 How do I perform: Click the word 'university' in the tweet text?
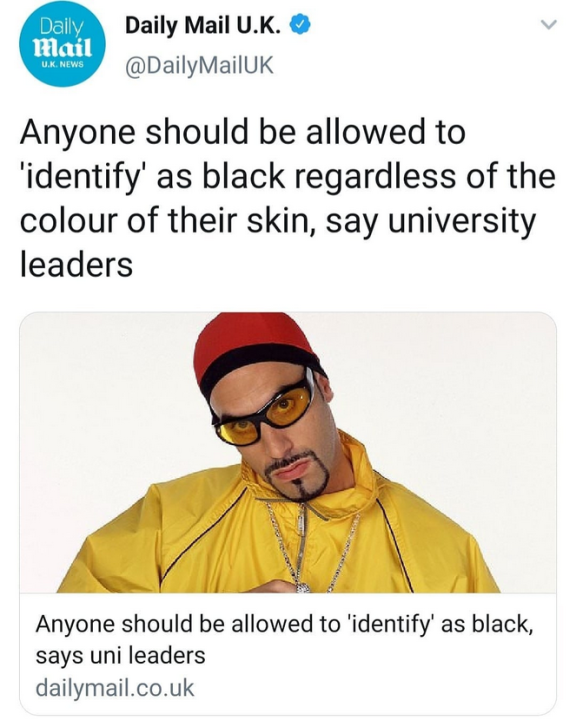point(462,222)
